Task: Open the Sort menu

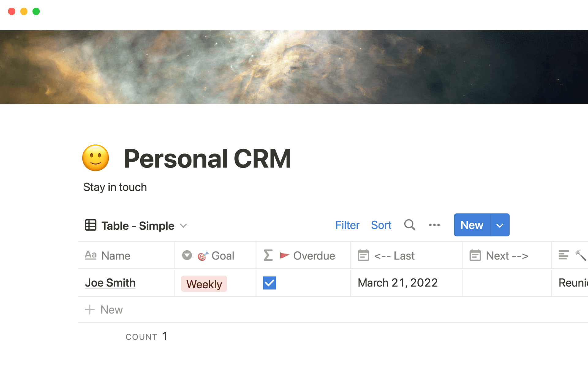Action: tap(381, 225)
